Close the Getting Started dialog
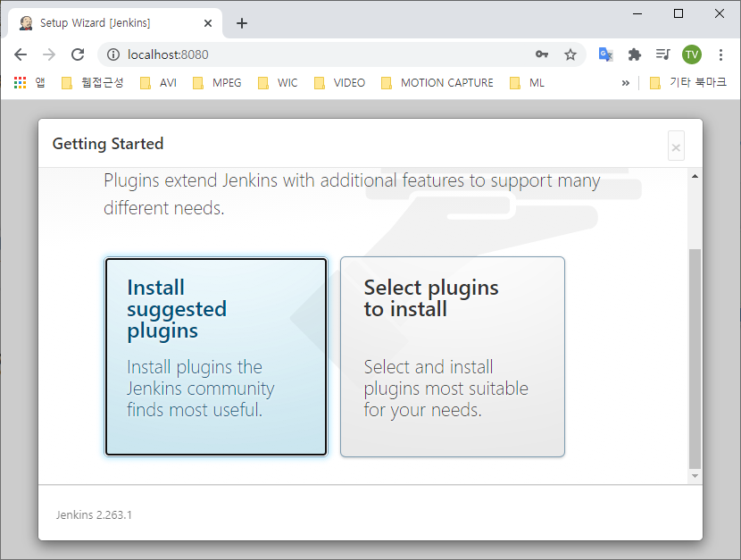The image size is (741, 560). (x=676, y=146)
